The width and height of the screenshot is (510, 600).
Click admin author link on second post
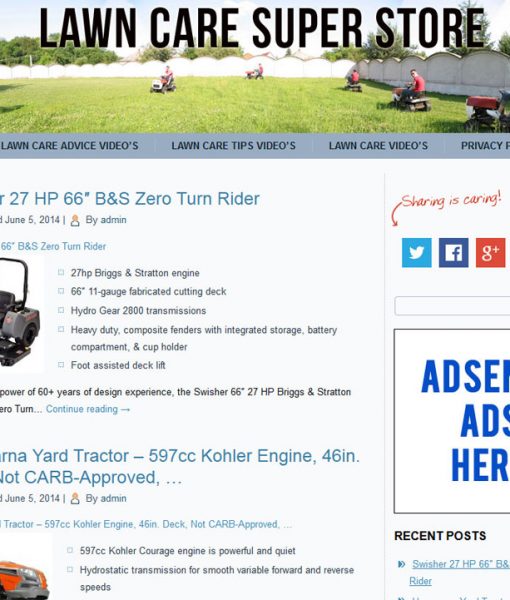pyautogui.click(x=113, y=498)
